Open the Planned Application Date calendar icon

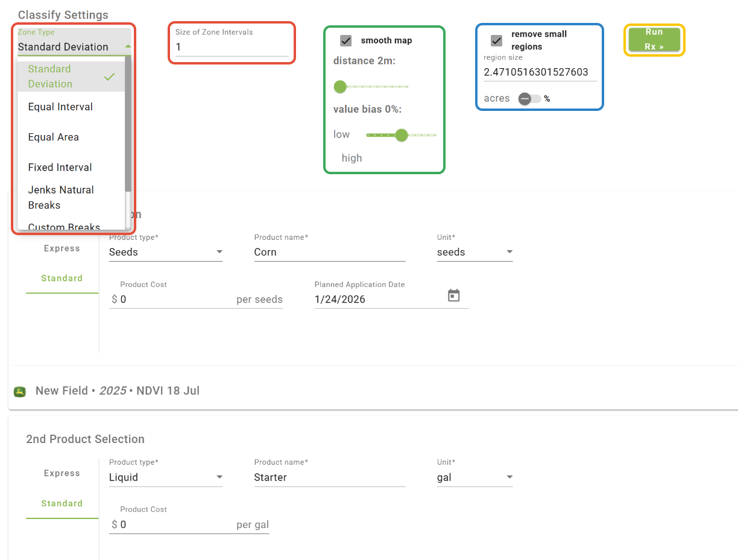pos(454,295)
